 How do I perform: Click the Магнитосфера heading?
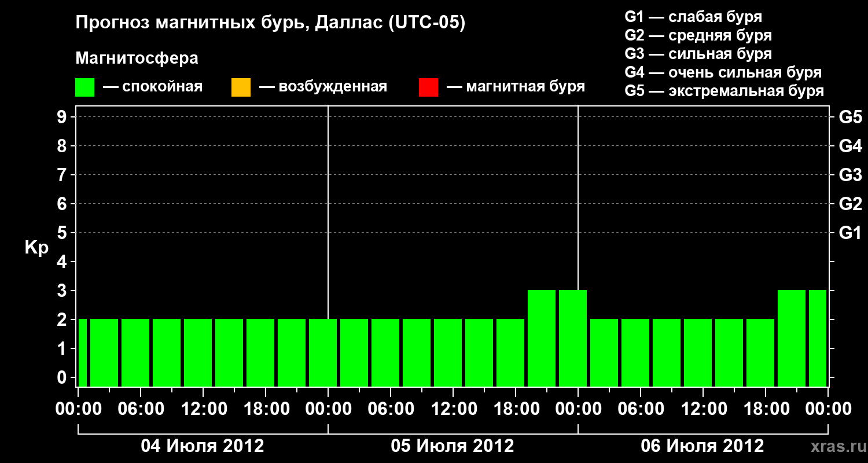(x=137, y=59)
